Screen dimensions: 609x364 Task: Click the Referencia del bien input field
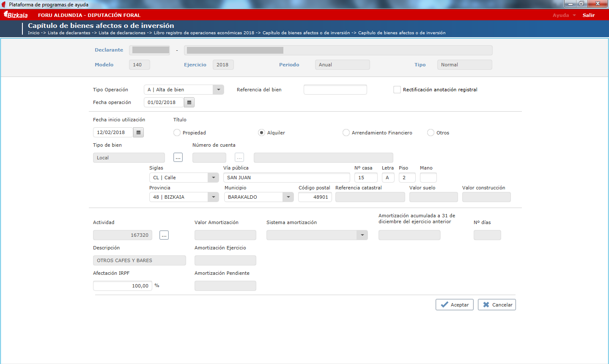pos(335,90)
